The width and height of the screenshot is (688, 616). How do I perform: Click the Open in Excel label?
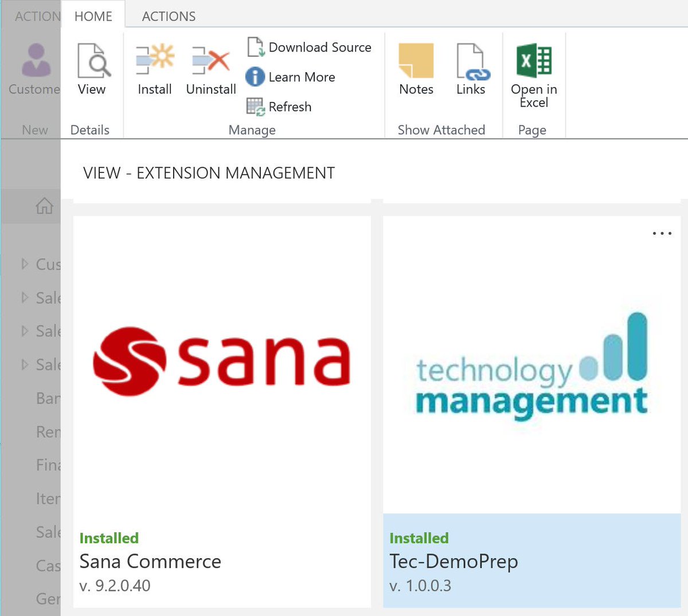[534, 96]
